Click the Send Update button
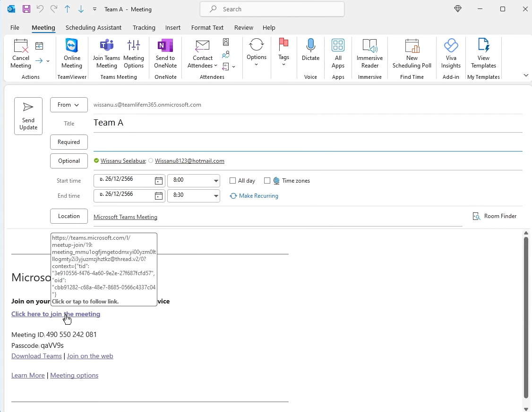This screenshot has height=412, width=532. tap(28, 116)
